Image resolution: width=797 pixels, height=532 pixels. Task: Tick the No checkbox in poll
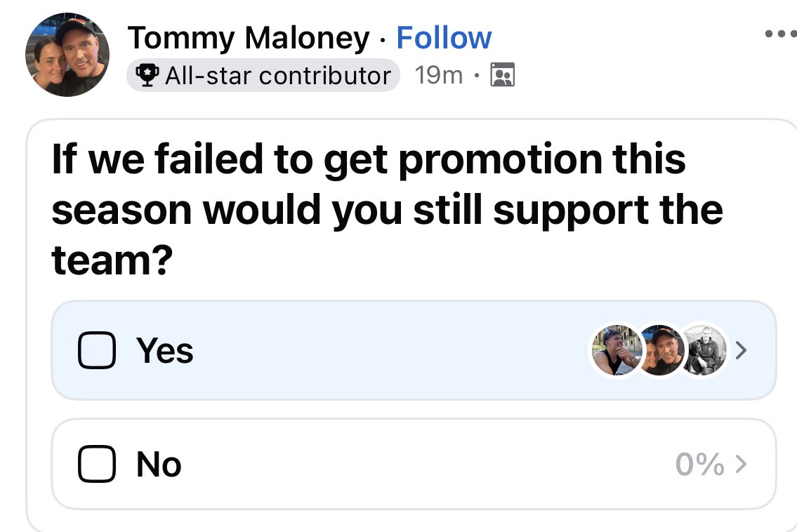tap(96, 465)
